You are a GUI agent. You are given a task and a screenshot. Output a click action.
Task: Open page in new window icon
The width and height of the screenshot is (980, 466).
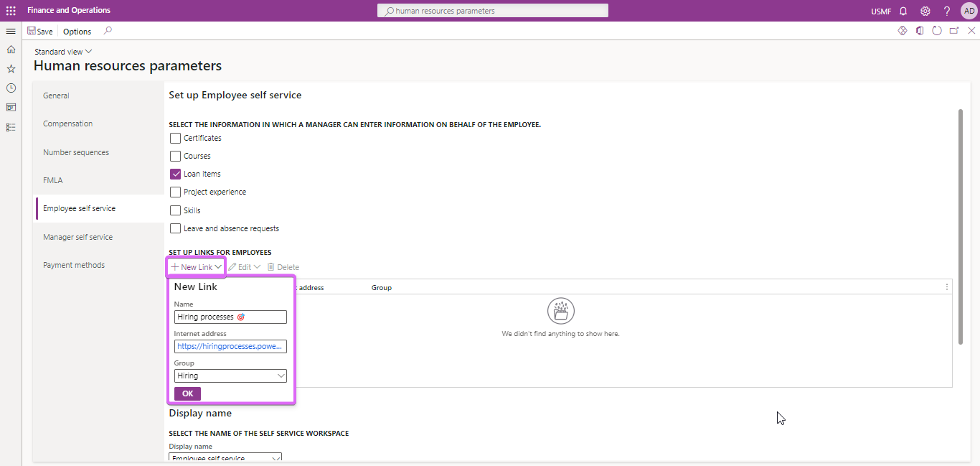click(x=954, y=31)
